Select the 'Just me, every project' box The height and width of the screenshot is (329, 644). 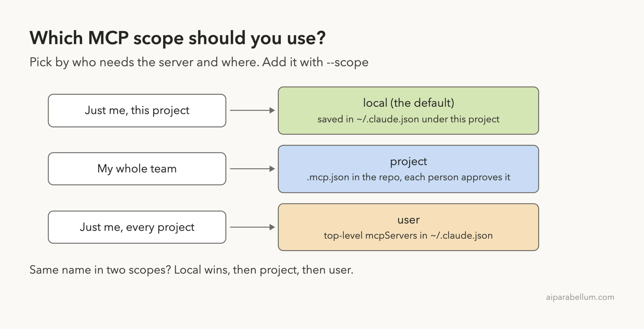point(137,227)
